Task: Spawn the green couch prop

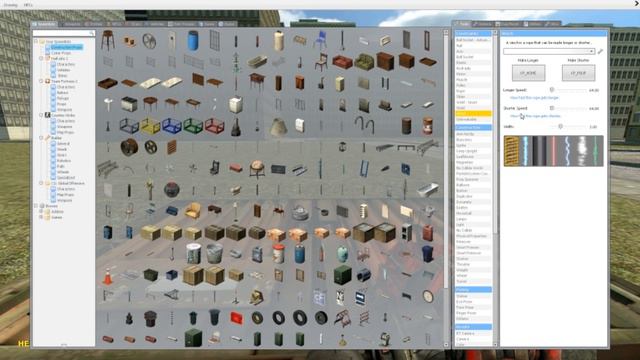Action: [x=364, y=62]
